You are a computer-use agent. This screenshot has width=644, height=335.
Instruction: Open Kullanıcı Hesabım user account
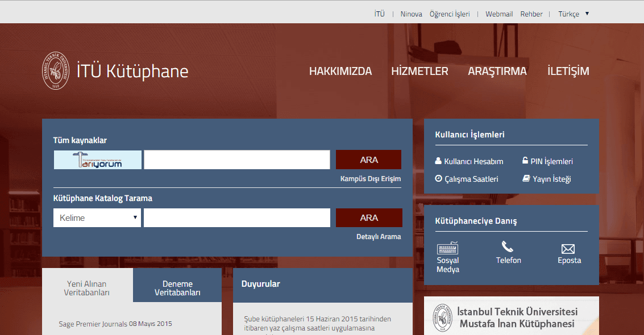tap(470, 161)
